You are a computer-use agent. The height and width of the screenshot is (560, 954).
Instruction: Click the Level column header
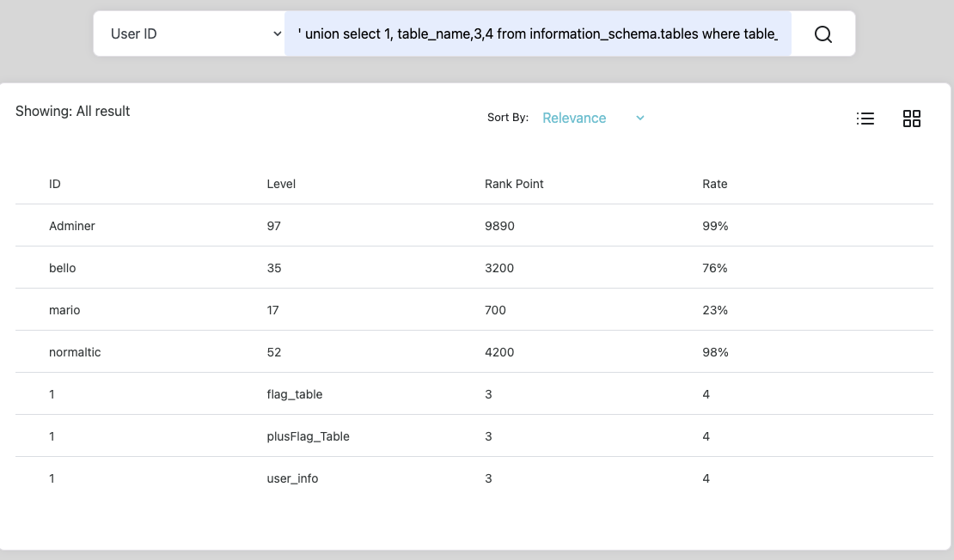tap(281, 185)
